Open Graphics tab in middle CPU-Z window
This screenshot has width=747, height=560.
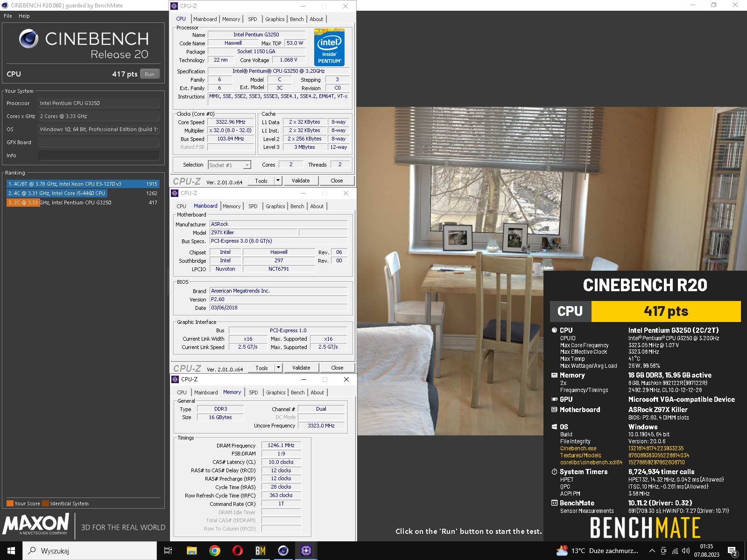275,206
